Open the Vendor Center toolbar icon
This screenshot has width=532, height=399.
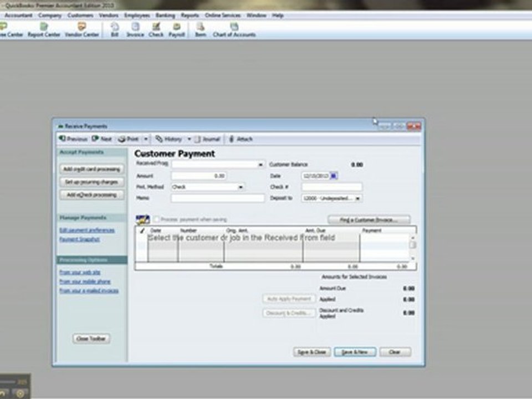81,29
